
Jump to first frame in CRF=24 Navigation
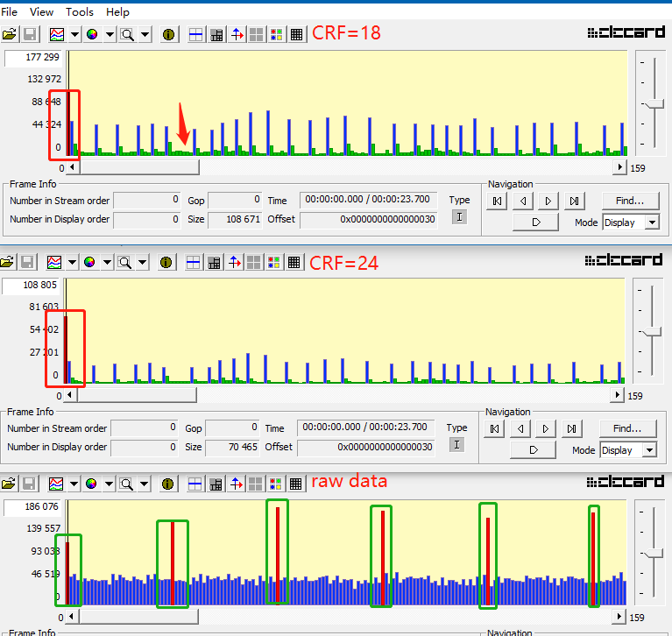click(x=494, y=429)
